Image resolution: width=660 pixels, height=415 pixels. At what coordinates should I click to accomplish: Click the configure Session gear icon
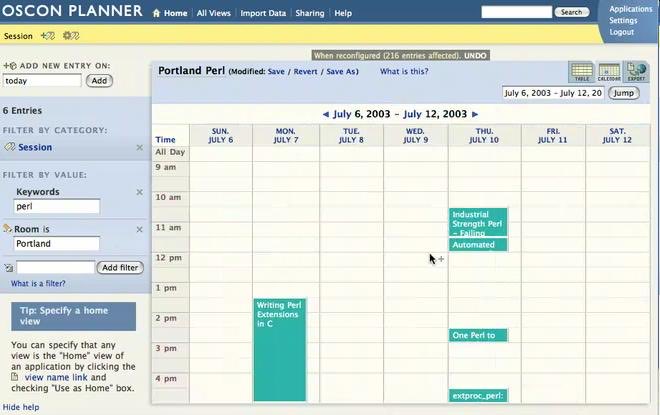(x=71, y=36)
